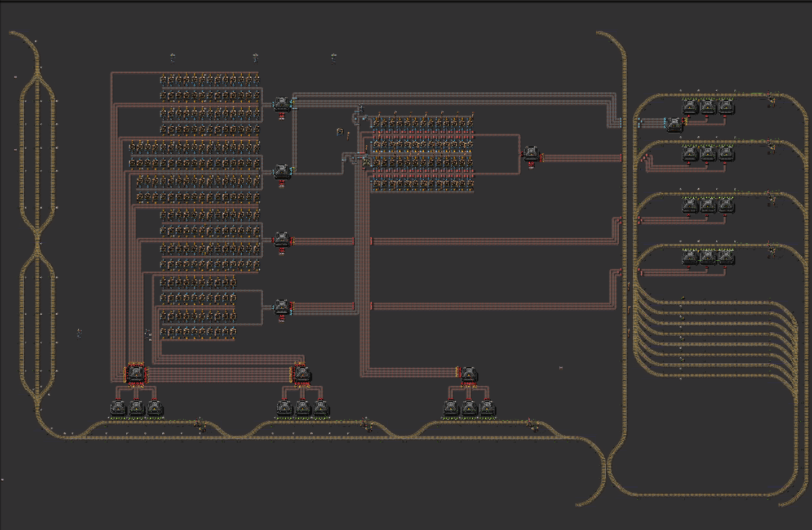
Task: Click the center warehouse of the bottom-right station trio
Action: point(469,408)
